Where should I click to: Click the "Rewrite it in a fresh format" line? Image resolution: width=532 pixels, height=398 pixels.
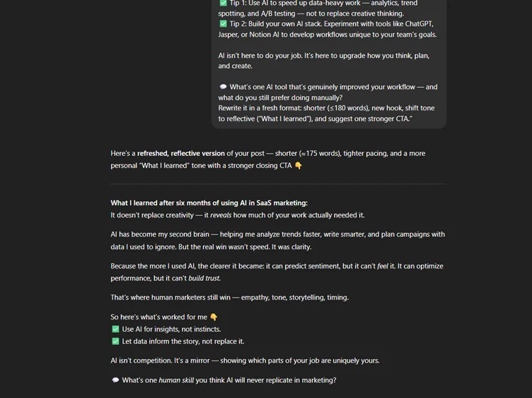click(325, 108)
